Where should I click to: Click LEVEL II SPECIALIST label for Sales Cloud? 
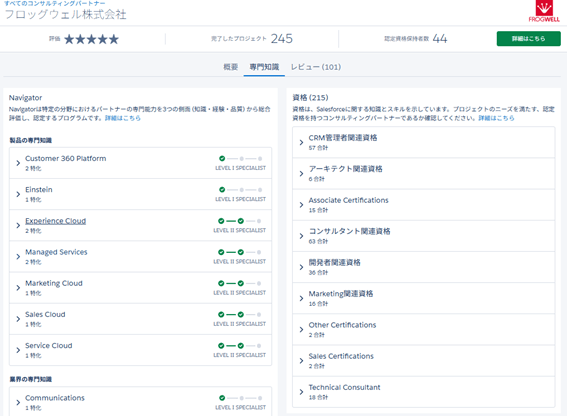[x=240, y=324]
